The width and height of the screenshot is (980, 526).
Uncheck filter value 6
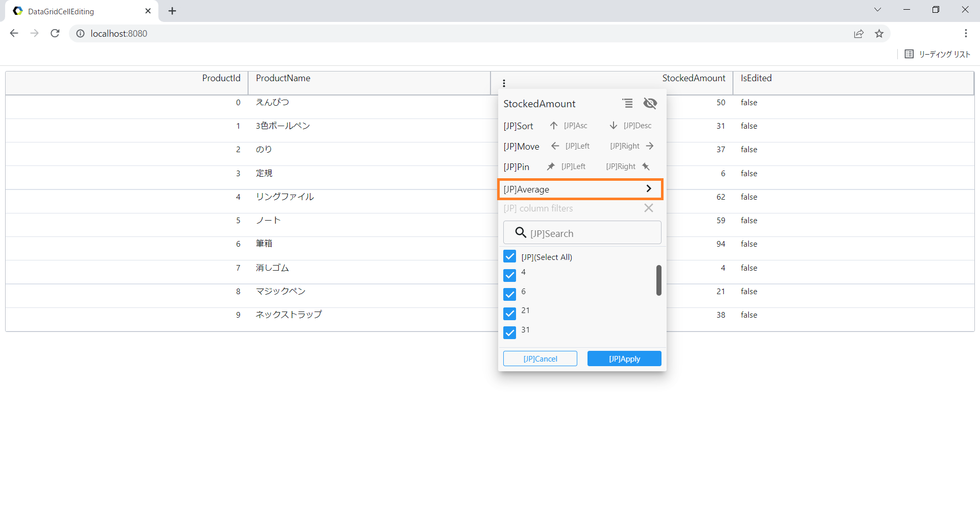(510, 295)
